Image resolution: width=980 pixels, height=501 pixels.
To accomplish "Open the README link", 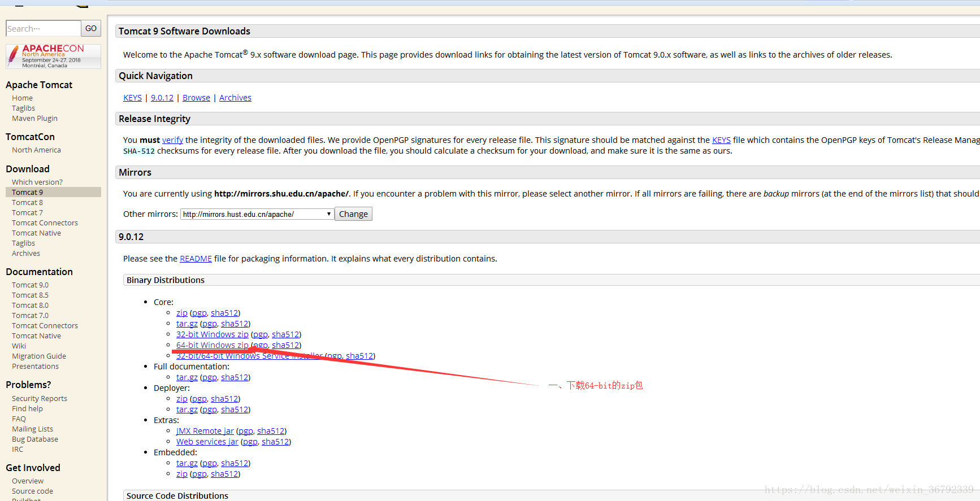I will (x=196, y=259).
